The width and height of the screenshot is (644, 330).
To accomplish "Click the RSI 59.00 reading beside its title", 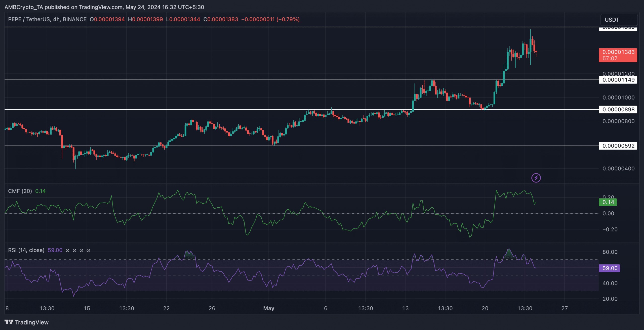I will click(55, 250).
